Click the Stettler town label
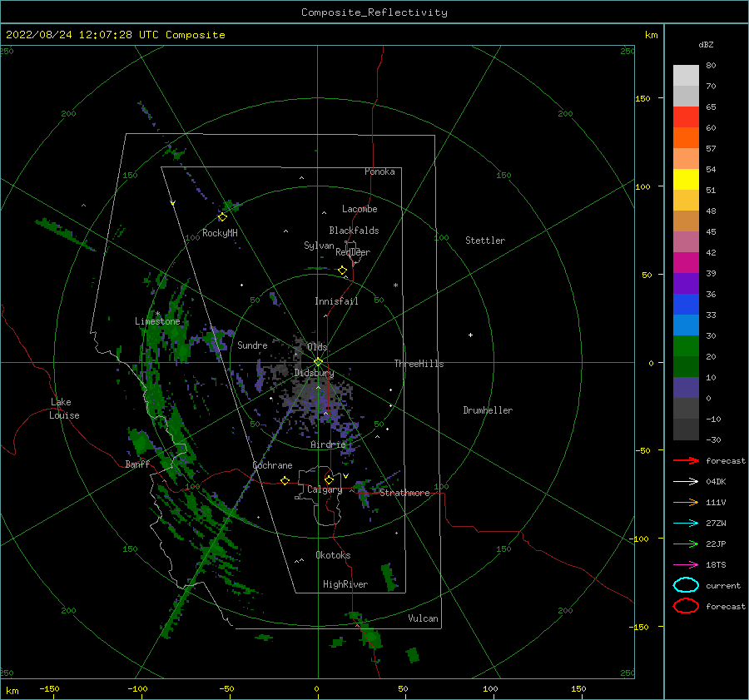Image resolution: width=749 pixels, height=700 pixels. coord(485,241)
